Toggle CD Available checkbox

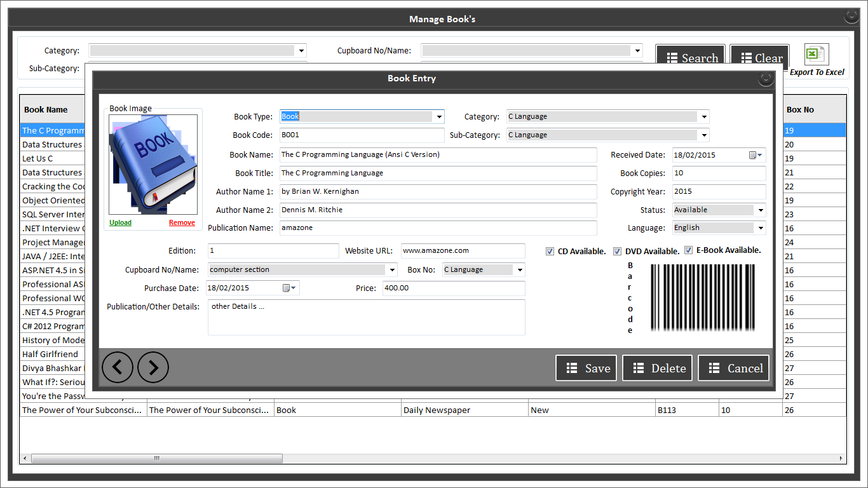tap(550, 252)
